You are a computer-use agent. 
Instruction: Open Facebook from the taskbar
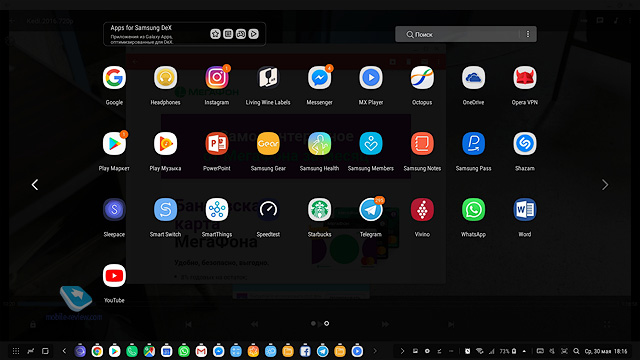click(305, 351)
